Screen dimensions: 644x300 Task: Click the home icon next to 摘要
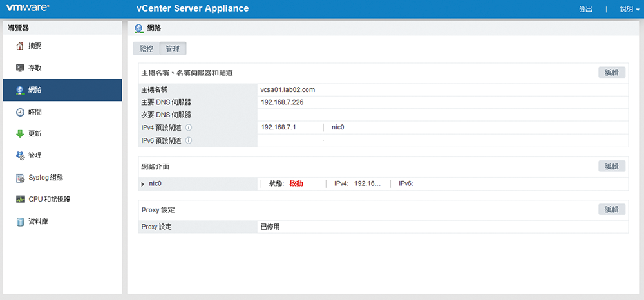[x=20, y=46]
